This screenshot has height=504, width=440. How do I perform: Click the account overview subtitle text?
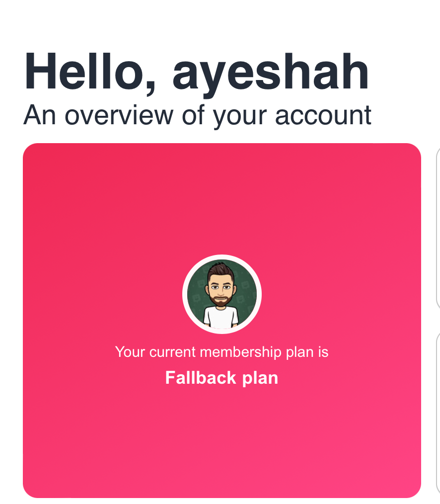(197, 115)
